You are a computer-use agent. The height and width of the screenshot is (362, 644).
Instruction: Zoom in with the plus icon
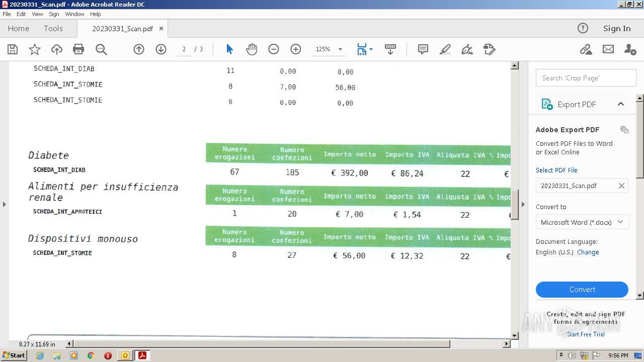tap(296, 49)
